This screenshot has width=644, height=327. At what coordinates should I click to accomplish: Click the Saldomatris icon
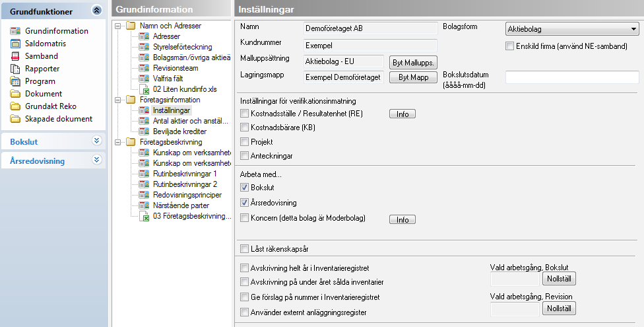tap(15, 44)
